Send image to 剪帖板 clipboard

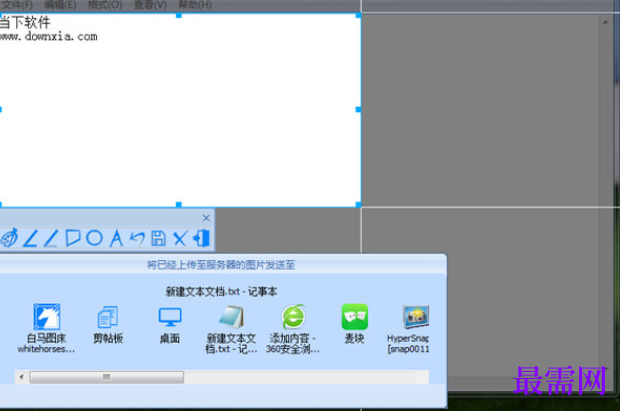tap(108, 324)
